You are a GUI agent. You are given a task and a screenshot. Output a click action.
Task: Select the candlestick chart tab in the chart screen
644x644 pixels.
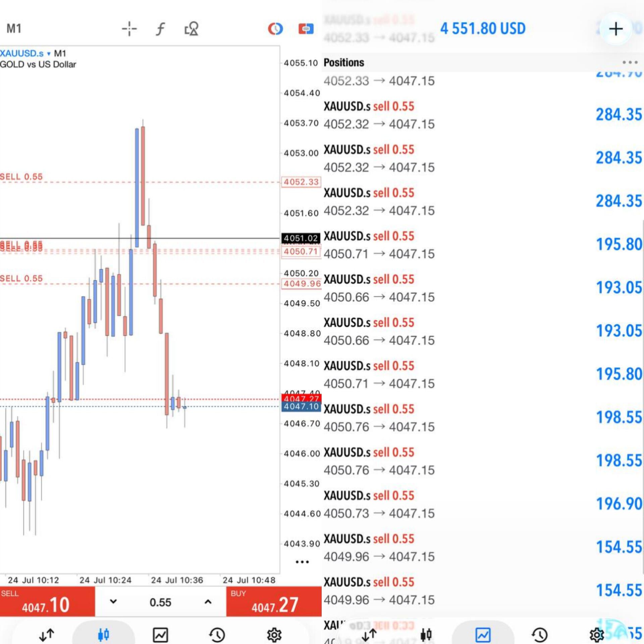pos(103,635)
